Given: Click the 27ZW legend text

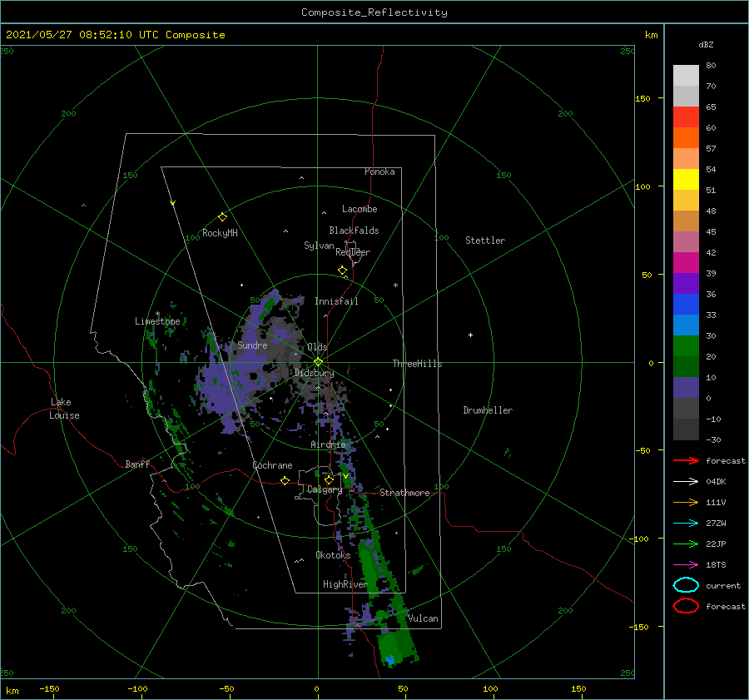Looking at the screenshot, I should point(716,524).
